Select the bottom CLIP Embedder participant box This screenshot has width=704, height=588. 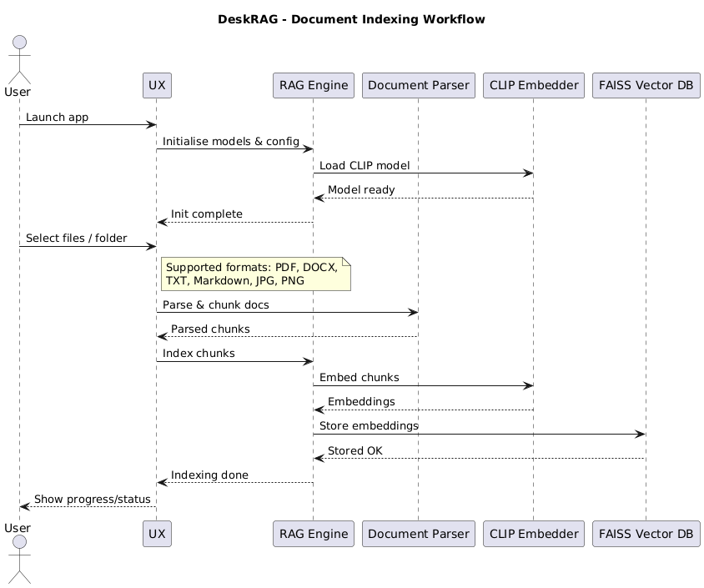tap(534, 534)
